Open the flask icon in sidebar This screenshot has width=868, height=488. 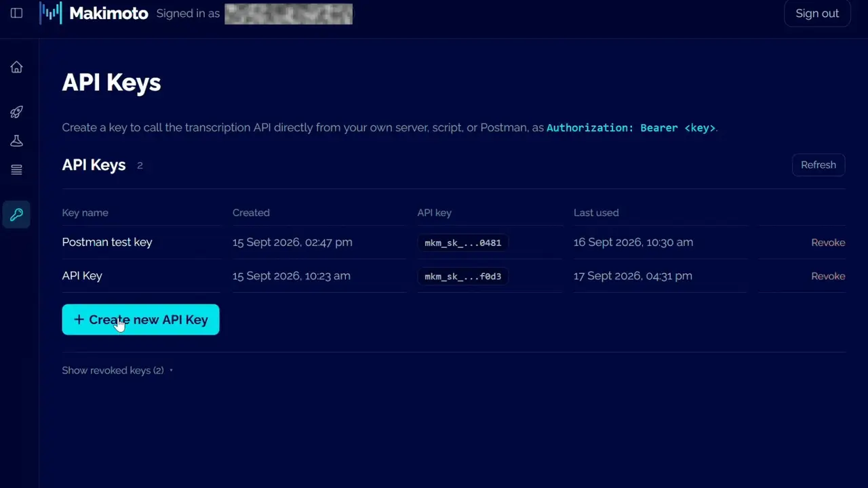[x=16, y=140]
